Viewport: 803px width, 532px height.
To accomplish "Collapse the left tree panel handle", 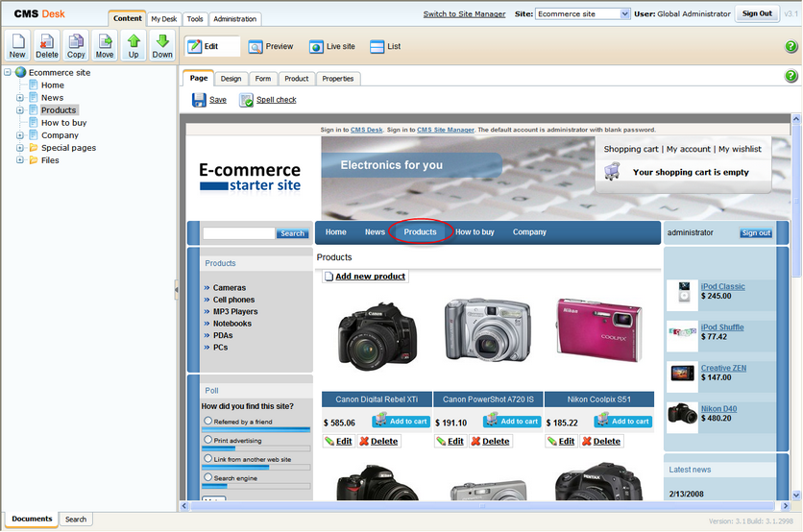I will coord(176,289).
